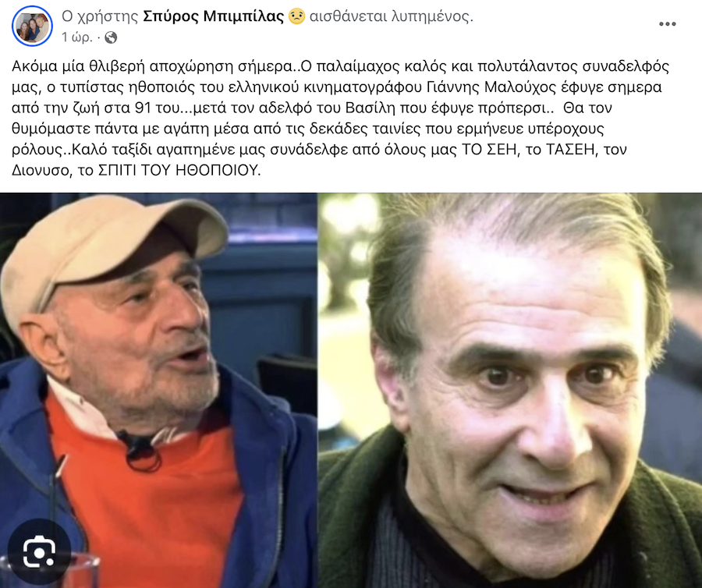Click the lapel microphone on orange sweater
The image size is (702, 588).
[139, 450]
